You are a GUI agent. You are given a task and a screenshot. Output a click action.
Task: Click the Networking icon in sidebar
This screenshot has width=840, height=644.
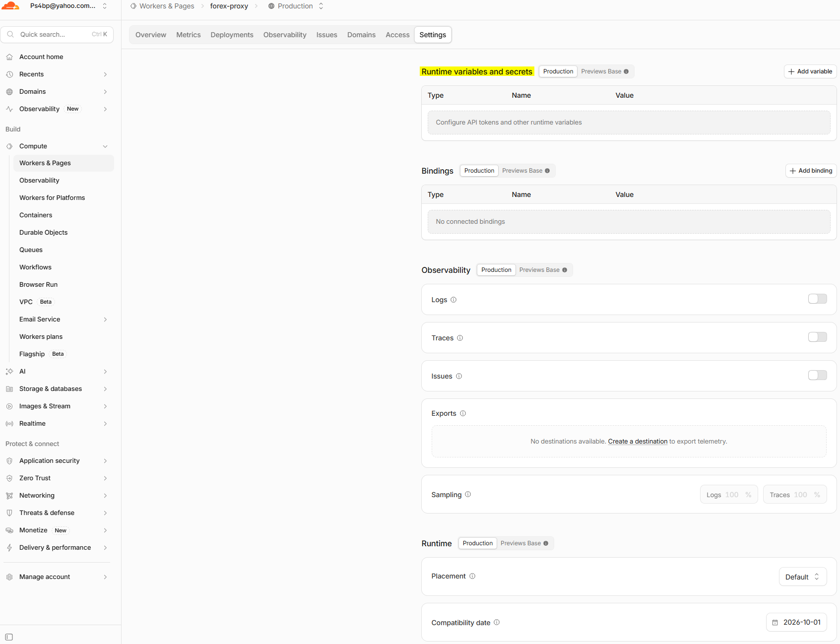click(x=9, y=496)
